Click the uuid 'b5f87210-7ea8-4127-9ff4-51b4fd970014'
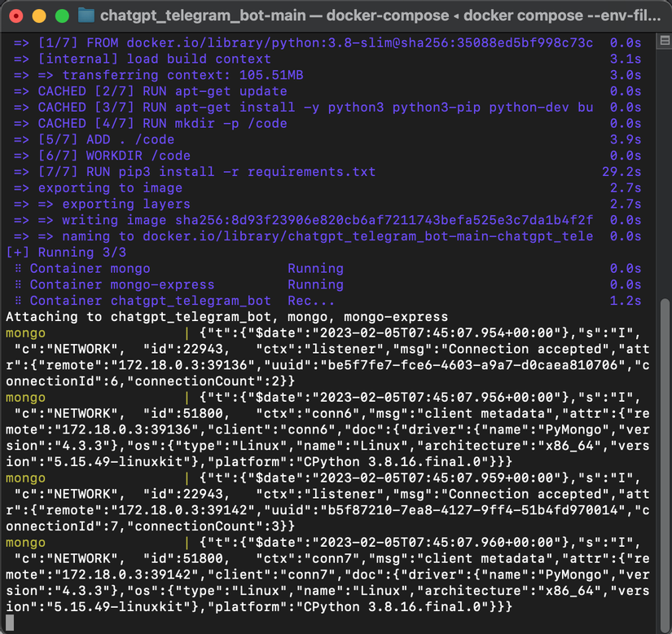This screenshot has width=672, height=634. [x=472, y=510]
